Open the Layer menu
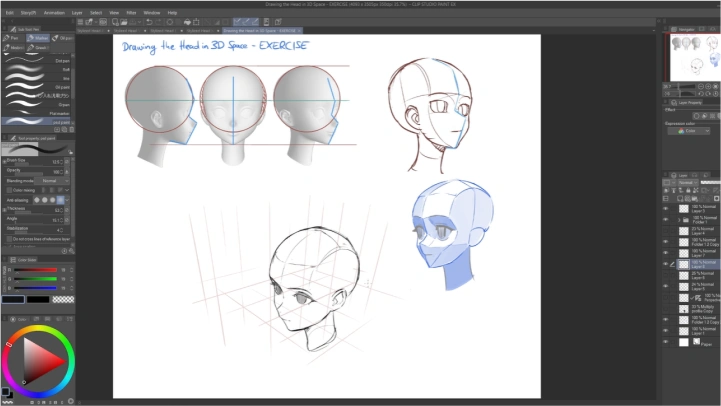The image size is (721, 406). (x=77, y=13)
